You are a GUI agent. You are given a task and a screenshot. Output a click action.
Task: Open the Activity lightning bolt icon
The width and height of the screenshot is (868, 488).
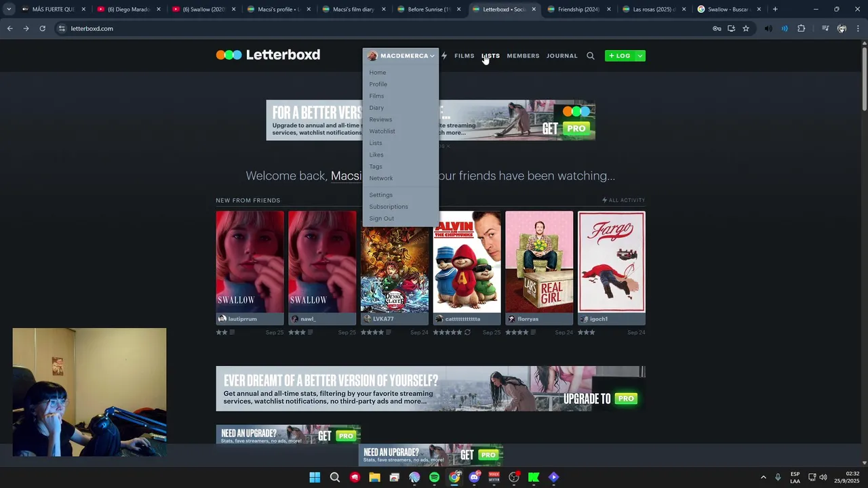[x=444, y=56]
